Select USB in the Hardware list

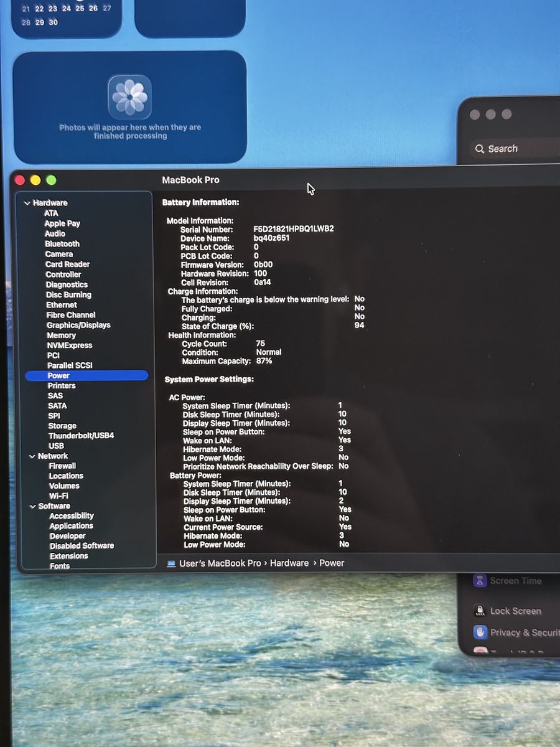pos(56,446)
